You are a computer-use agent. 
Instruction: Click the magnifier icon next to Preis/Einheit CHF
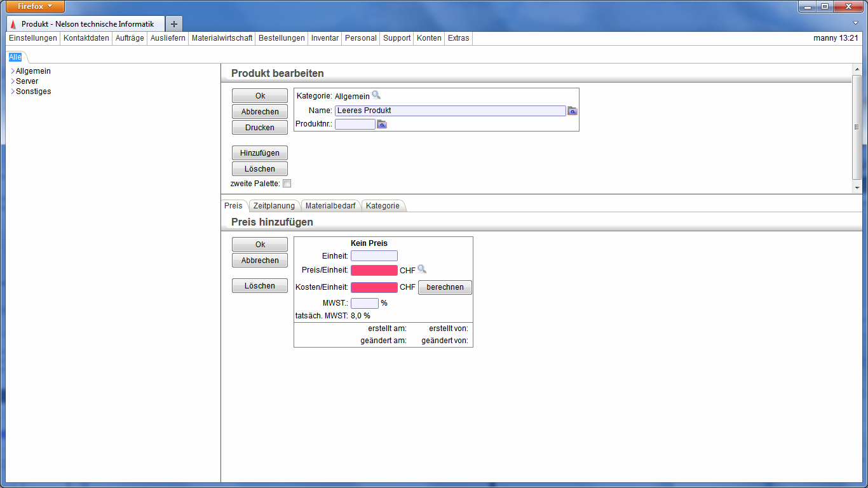pos(422,269)
